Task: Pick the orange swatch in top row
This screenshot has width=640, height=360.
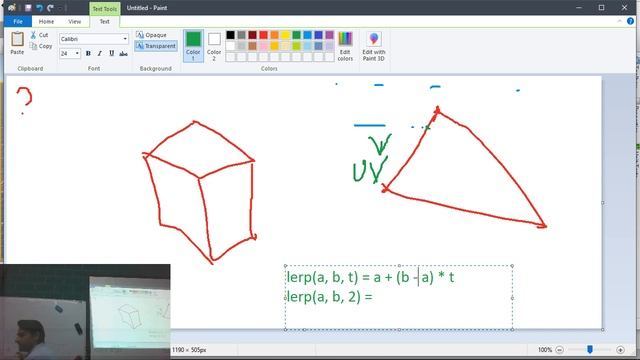Action: click(275, 35)
